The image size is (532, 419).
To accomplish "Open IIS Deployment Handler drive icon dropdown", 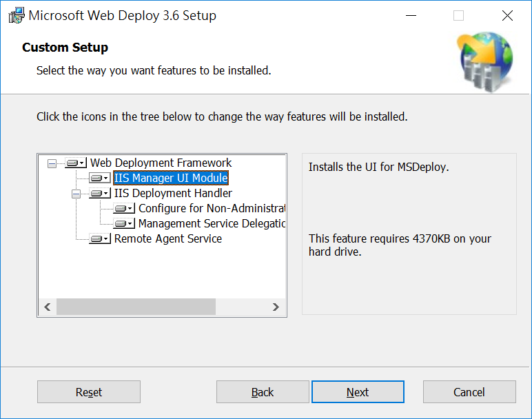I will (x=100, y=194).
